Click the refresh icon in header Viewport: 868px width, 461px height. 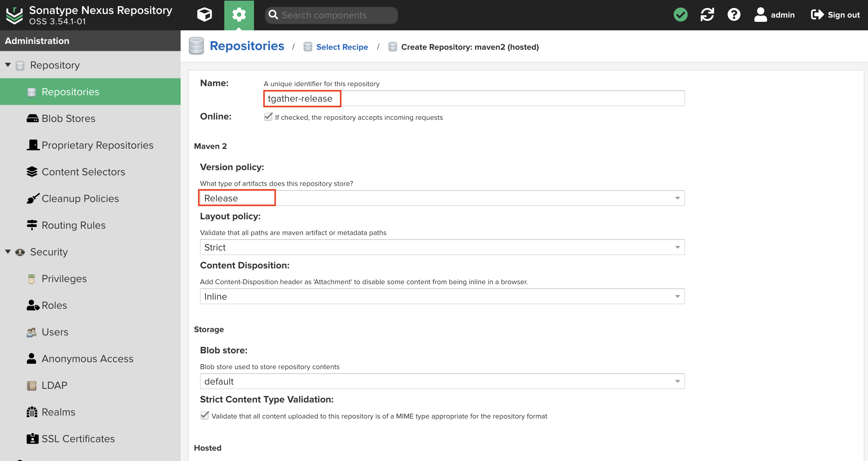(707, 15)
